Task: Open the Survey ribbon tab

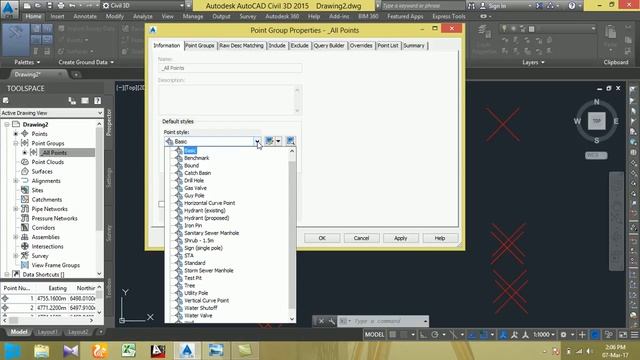Action: (x=248, y=17)
